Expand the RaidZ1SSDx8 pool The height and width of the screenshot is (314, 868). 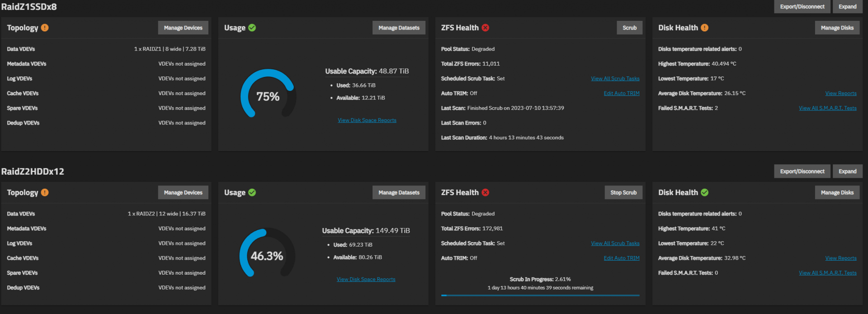pyautogui.click(x=847, y=7)
